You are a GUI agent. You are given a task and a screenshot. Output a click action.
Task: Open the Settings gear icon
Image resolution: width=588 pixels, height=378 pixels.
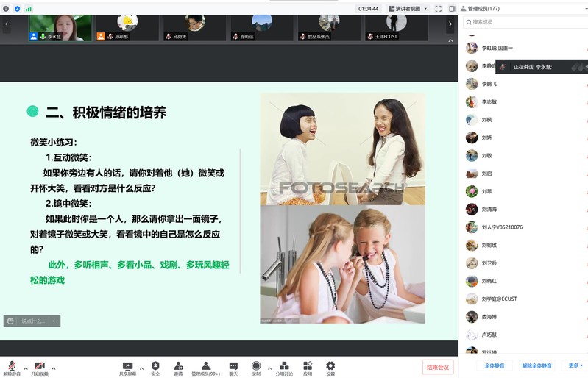(330, 366)
